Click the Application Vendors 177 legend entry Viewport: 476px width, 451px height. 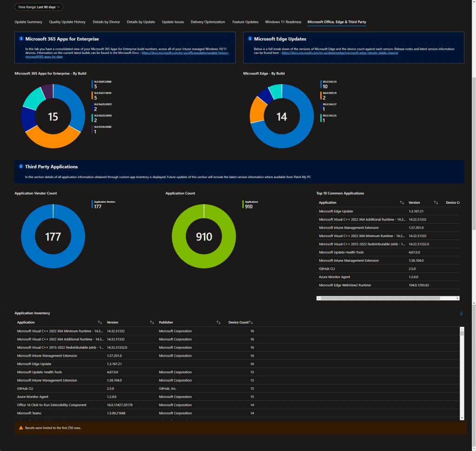tap(104, 205)
